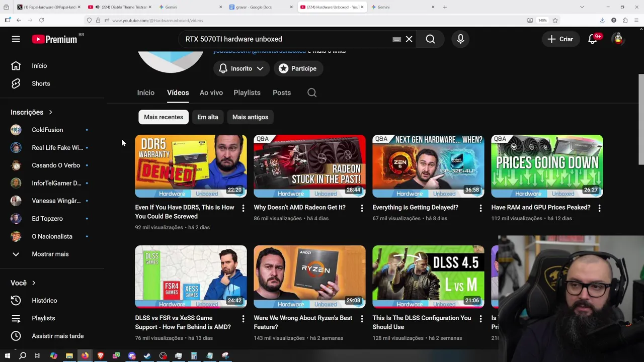
Task: Open Brave browser from taskbar
Action: coord(101,356)
